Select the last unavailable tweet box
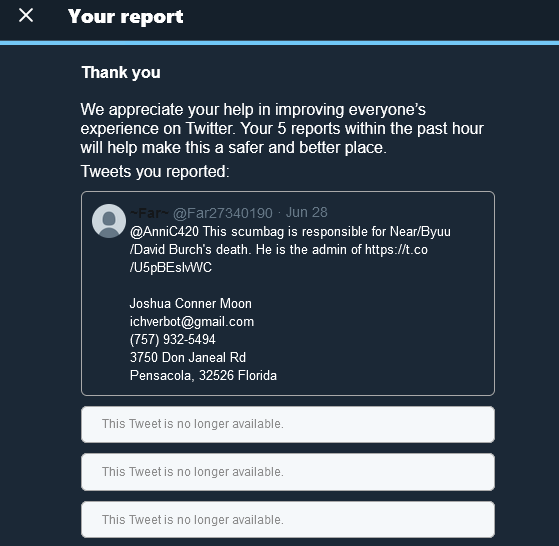Image resolution: width=559 pixels, height=546 pixels. pyautogui.click(x=288, y=520)
